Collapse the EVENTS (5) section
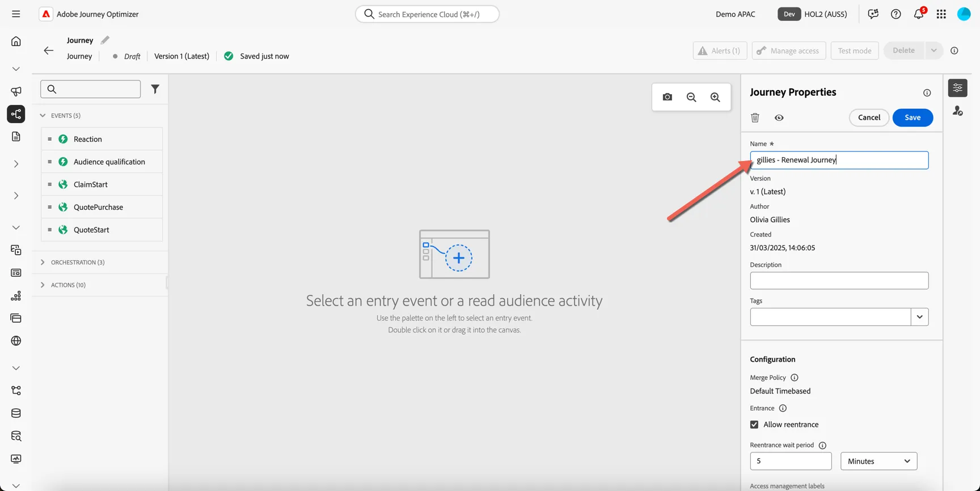 (43, 116)
